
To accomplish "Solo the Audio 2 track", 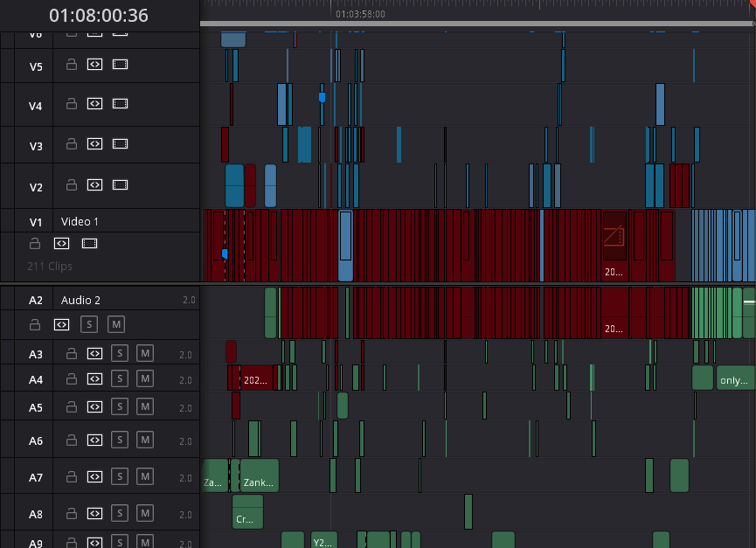I will tap(89, 324).
